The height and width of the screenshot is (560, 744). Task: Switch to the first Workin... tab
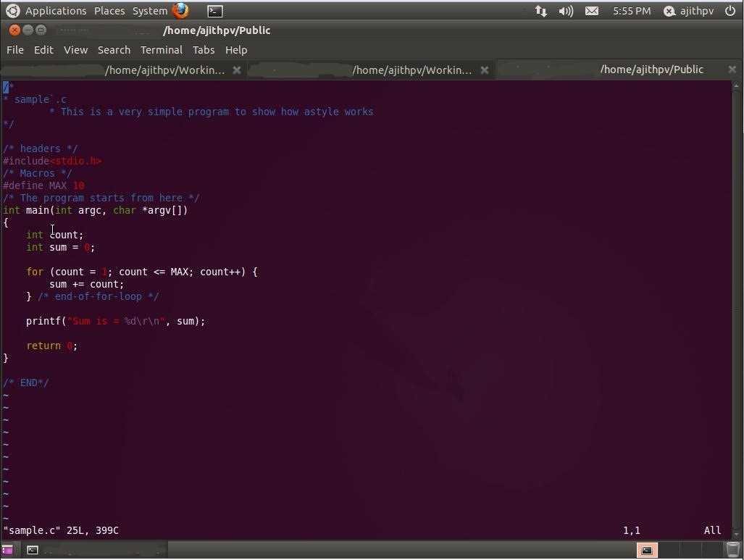pyautogui.click(x=164, y=70)
